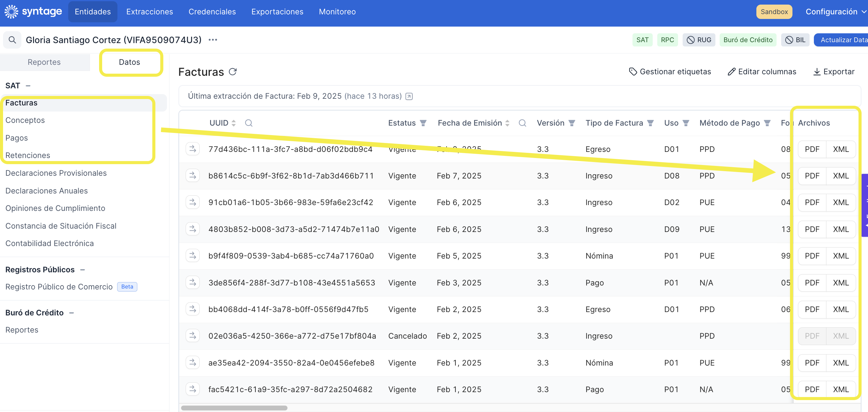
Task: Click the Sandbox badge
Action: tap(774, 11)
